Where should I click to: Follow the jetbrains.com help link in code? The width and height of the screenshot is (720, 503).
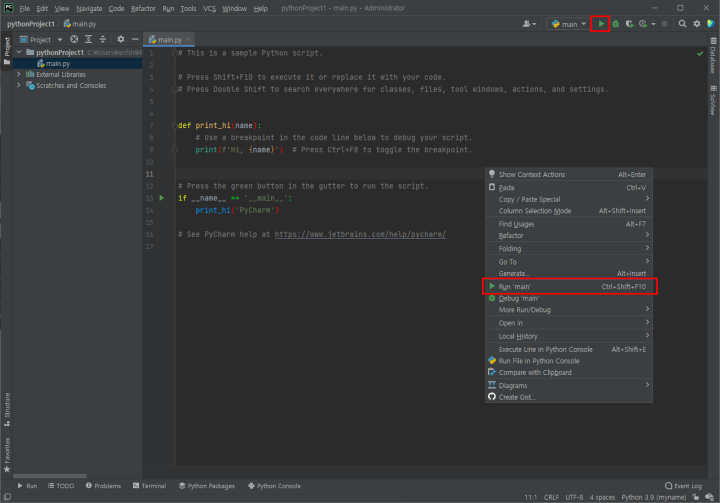[x=360, y=234]
